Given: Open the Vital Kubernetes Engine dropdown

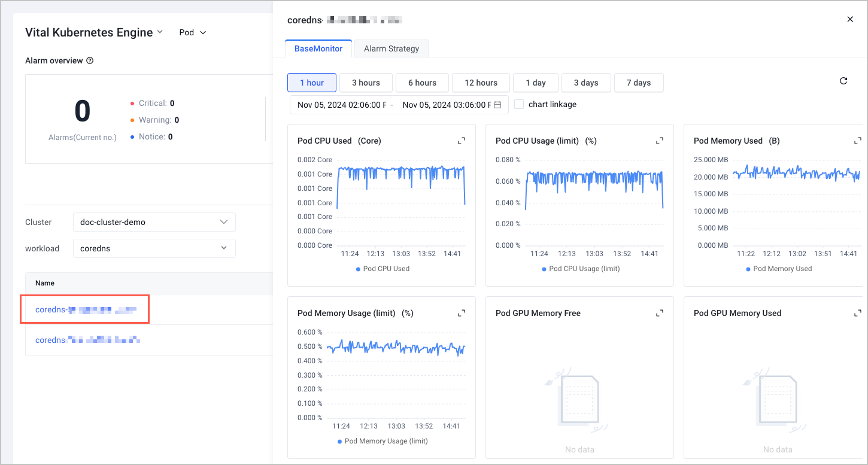Looking at the screenshot, I should 94,32.
